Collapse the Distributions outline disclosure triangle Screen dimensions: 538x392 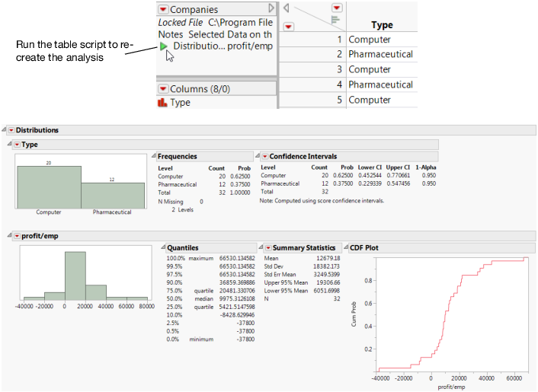pos(4,130)
